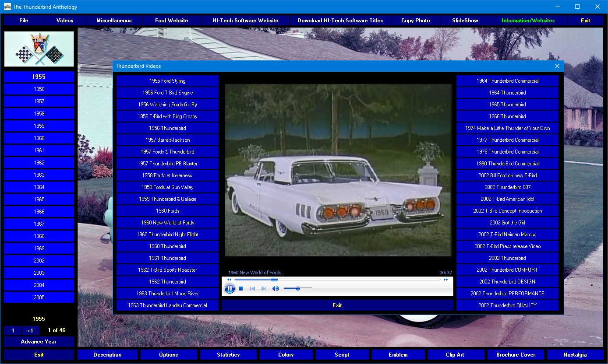The height and width of the screenshot is (364, 608).
Task: Skip to next track in player
Action: pos(264,288)
